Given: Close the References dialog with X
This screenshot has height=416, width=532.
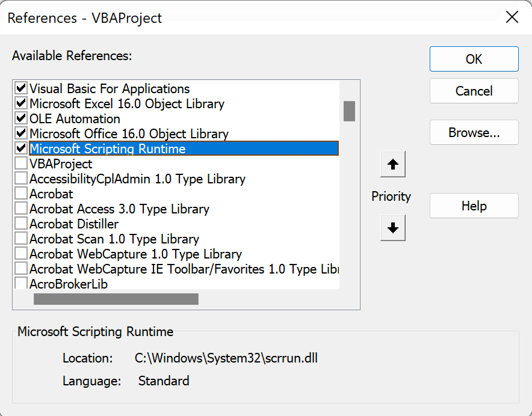Looking at the screenshot, I should [x=512, y=17].
